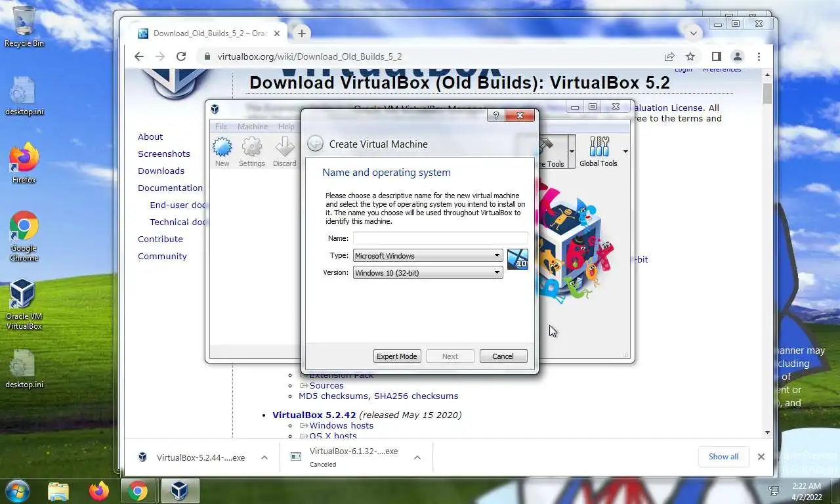The width and height of the screenshot is (840, 504).
Task: Expand options for VirtualBox-5.2.44 download
Action: pos(264,457)
